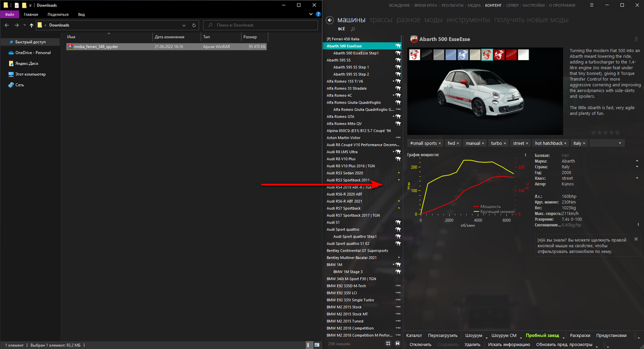Open the МОДЫ tab
The image size is (644, 349).
pyautogui.click(x=434, y=20)
